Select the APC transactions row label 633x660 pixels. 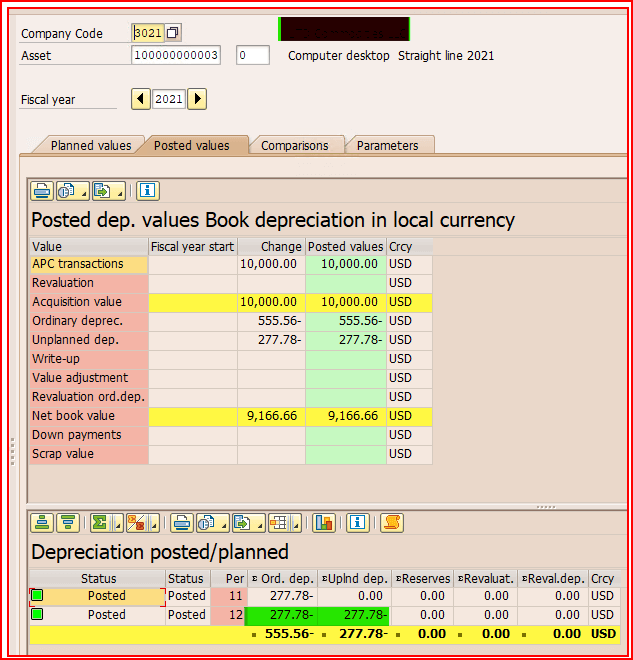pyautogui.click(x=89, y=264)
